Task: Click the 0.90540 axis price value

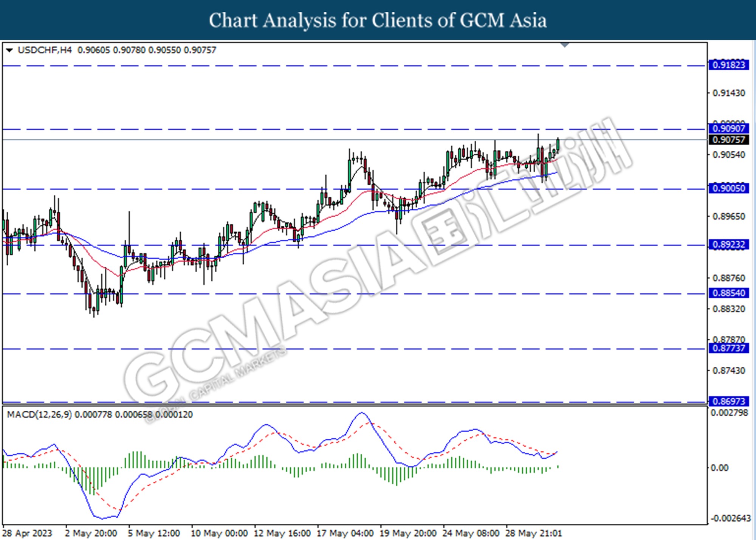Action: [729, 155]
